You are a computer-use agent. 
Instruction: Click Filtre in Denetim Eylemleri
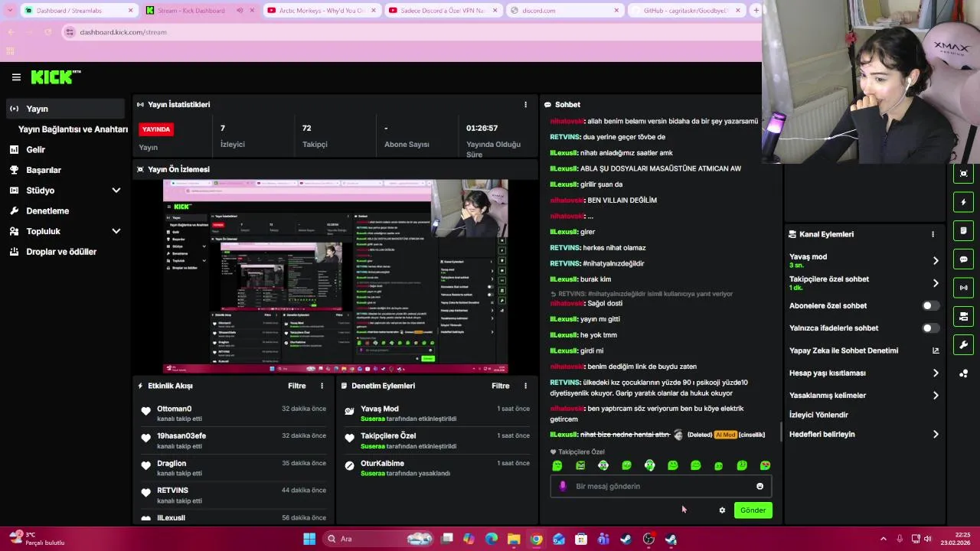pyautogui.click(x=501, y=386)
